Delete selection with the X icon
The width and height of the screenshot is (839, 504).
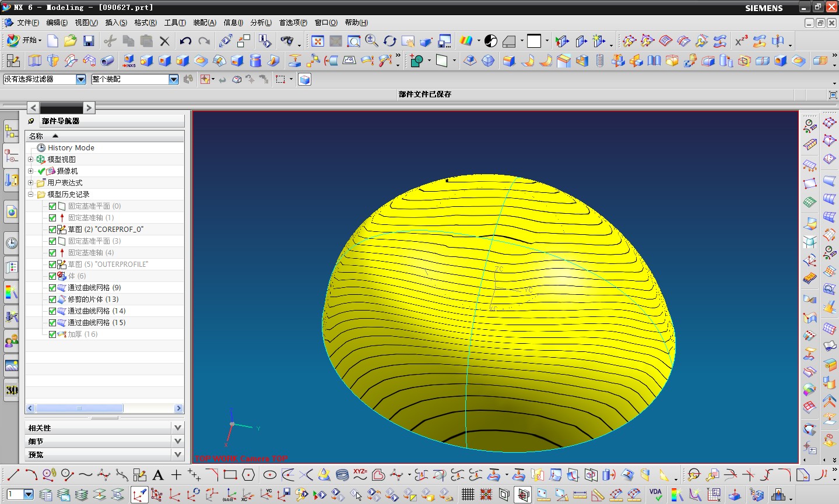tap(164, 41)
